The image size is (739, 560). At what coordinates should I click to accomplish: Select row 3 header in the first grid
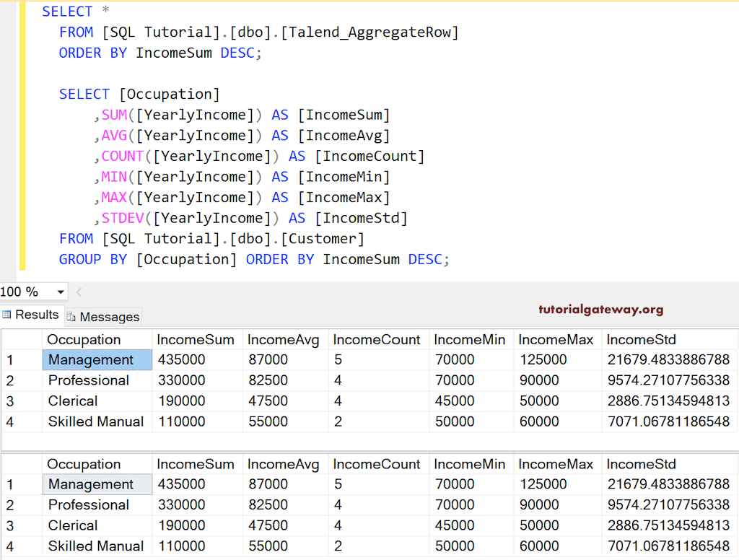pos(21,401)
